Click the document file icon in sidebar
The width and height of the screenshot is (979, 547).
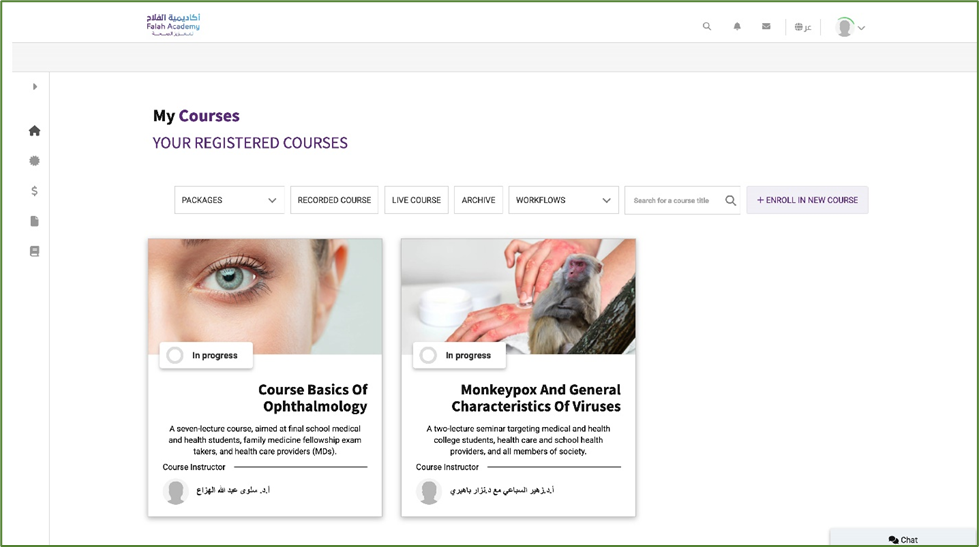coord(34,221)
